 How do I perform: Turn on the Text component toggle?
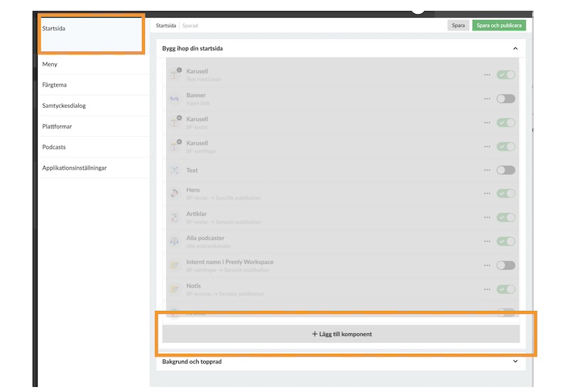[506, 170]
